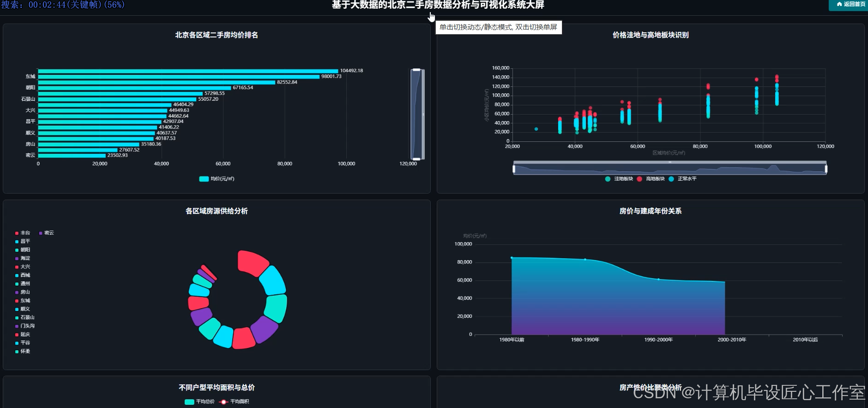This screenshot has width=868, height=408.
Task: Click the bar labeled 104492.18
Action: click(188, 71)
